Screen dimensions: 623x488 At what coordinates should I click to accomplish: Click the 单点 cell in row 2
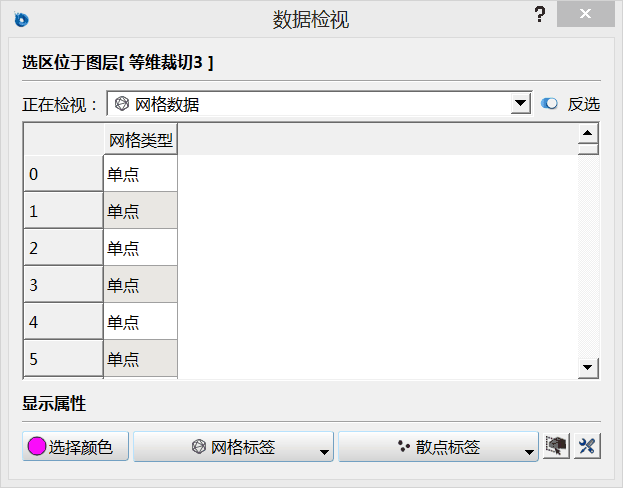141,248
